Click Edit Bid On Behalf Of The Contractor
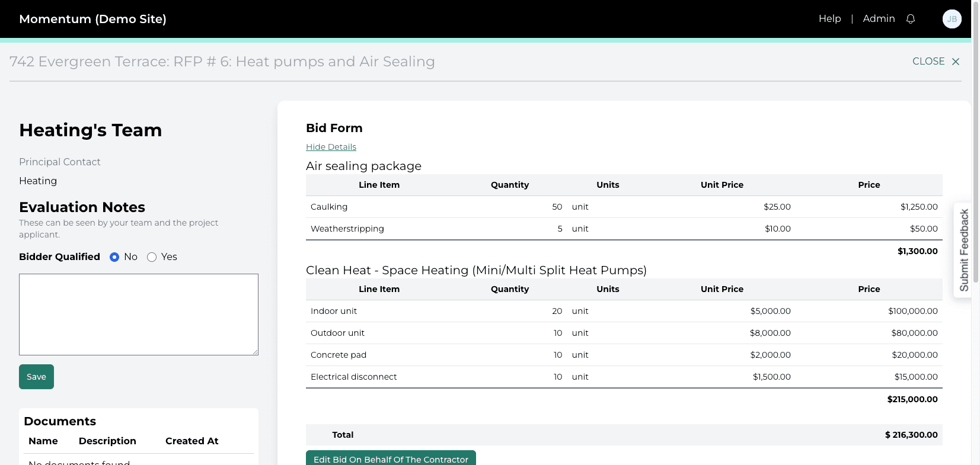The width and height of the screenshot is (980, 465). (x=391, y=458)
